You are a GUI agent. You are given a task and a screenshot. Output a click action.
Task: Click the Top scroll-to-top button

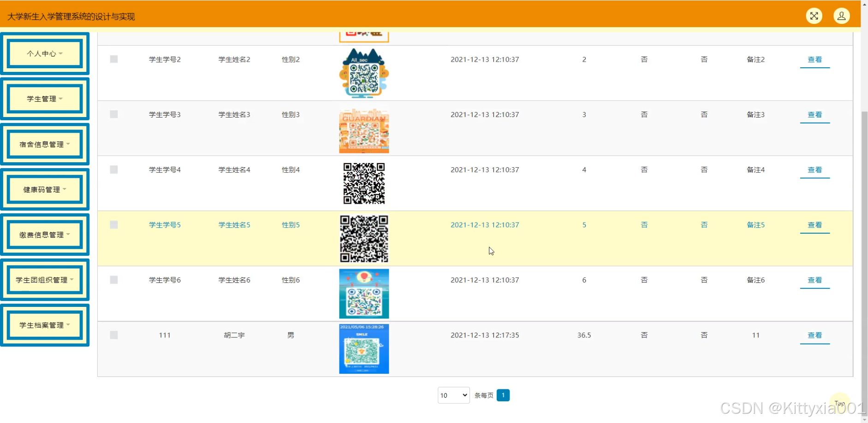click(x=839, y=403)
